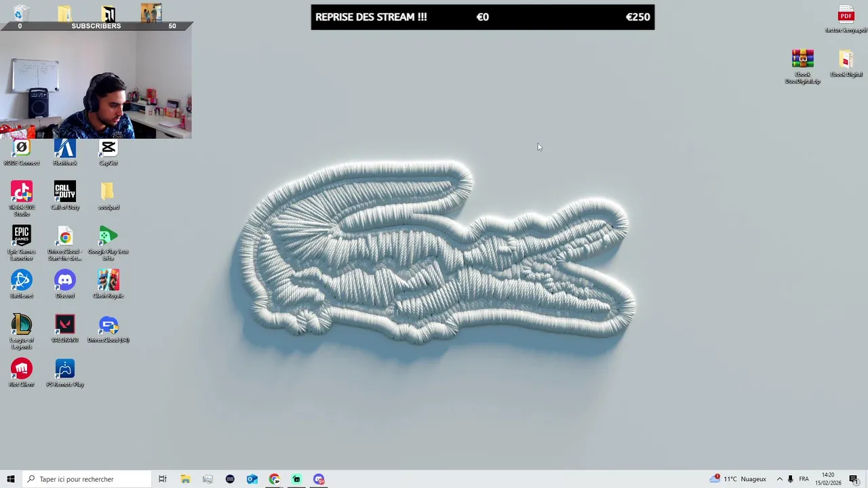Select the soudpad folder on the desktop
Screen dimensions: 868x488
tap(108, 196)
